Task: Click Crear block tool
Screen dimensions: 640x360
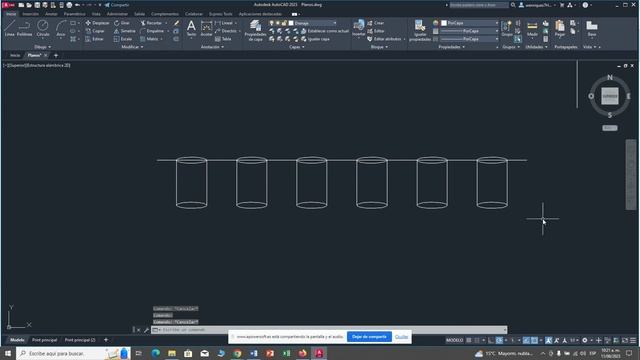Action: point(376,23)
